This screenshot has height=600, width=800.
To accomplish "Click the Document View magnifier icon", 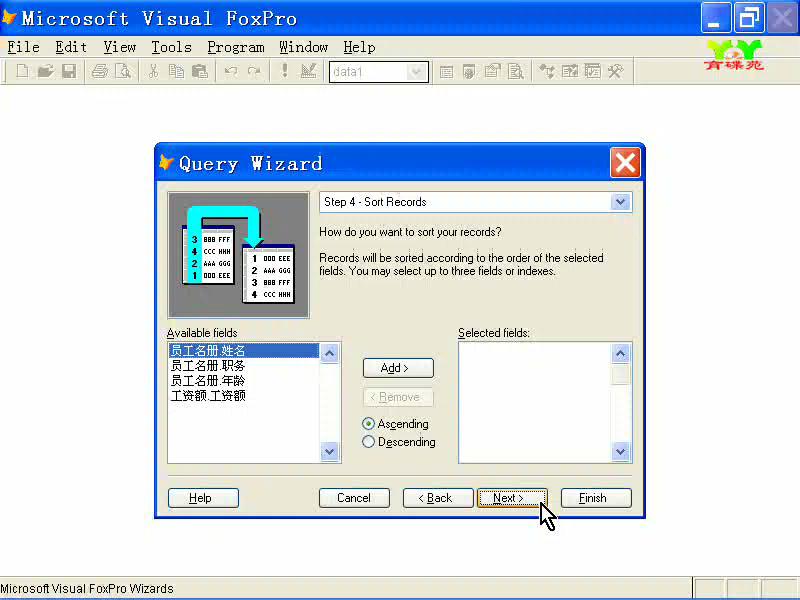I will (516, 71).
